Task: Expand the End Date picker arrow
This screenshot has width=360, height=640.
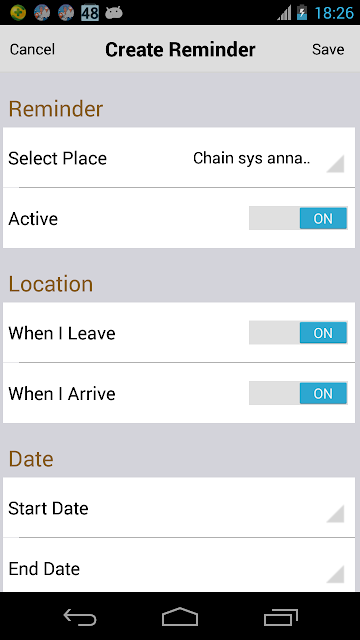Action: [x=335, y=574]
